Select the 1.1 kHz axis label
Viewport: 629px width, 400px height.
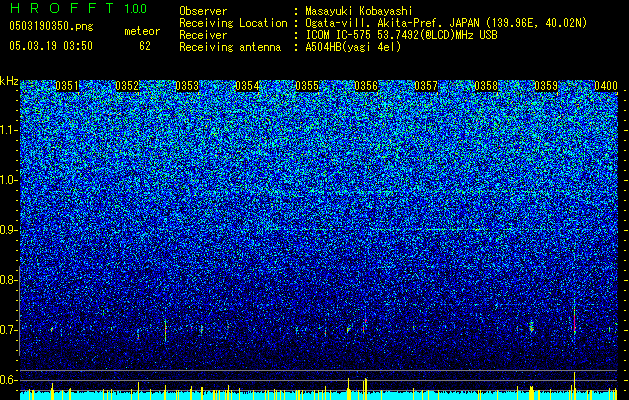(8, 130)
